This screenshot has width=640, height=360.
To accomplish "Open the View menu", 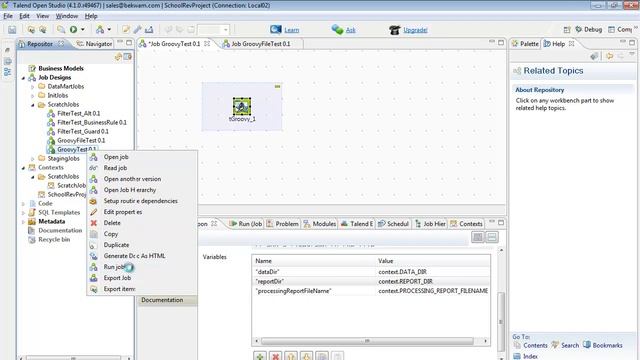I will click(x=42, y=16).
